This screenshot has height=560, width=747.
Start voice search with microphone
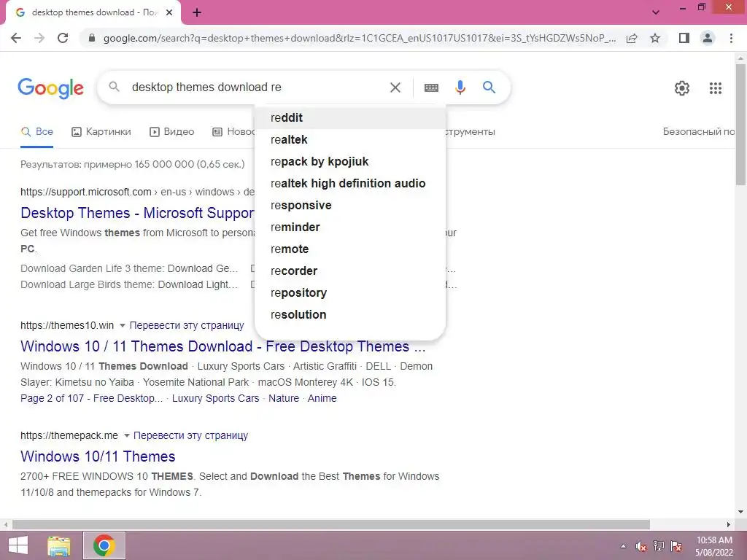460,87
